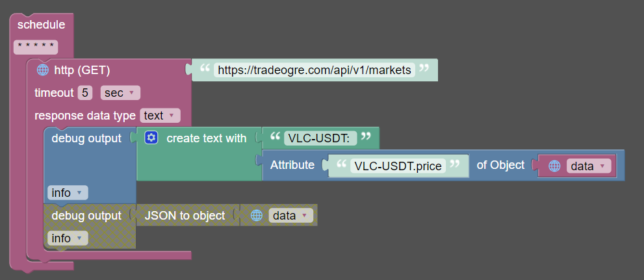This screenshot has height=280, width=644.
Task: Click the globe icon on http (GET) block
Action: click(43, 70)
